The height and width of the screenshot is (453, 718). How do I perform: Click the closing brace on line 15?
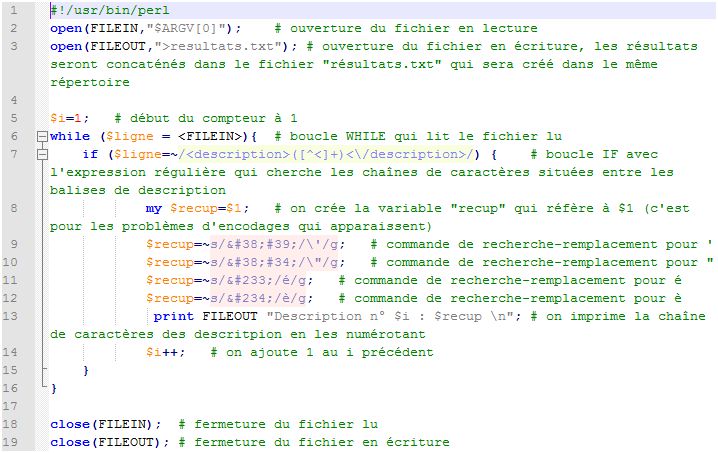86,371
